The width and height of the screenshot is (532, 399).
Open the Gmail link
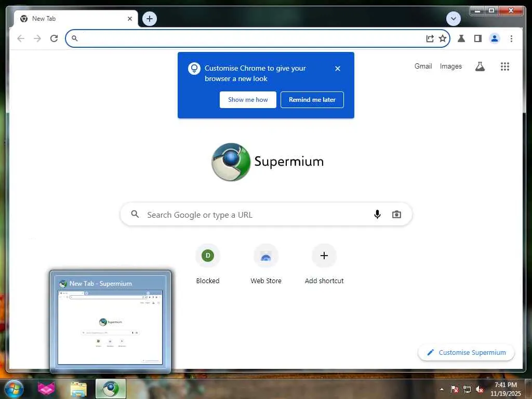[x=423, y=66]
